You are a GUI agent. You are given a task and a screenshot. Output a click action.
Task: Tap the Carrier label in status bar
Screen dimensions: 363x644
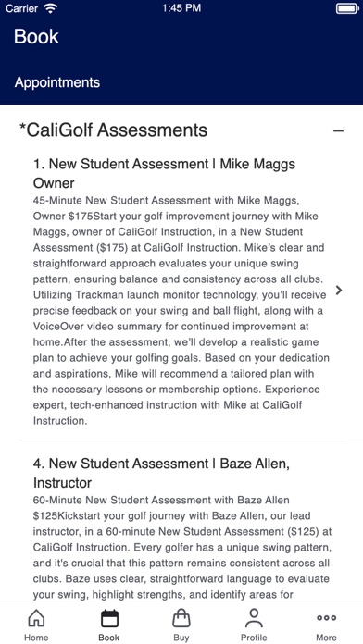21,8
